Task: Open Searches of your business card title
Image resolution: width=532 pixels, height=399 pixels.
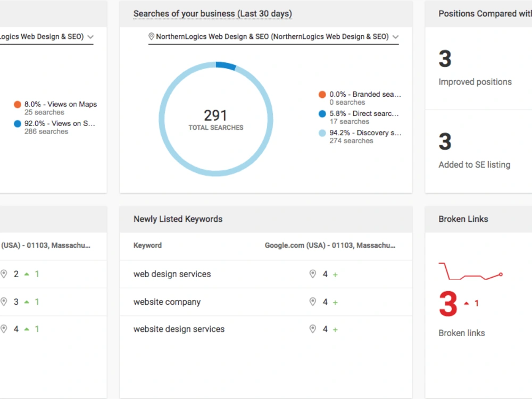Action: (x=212, y=14)
